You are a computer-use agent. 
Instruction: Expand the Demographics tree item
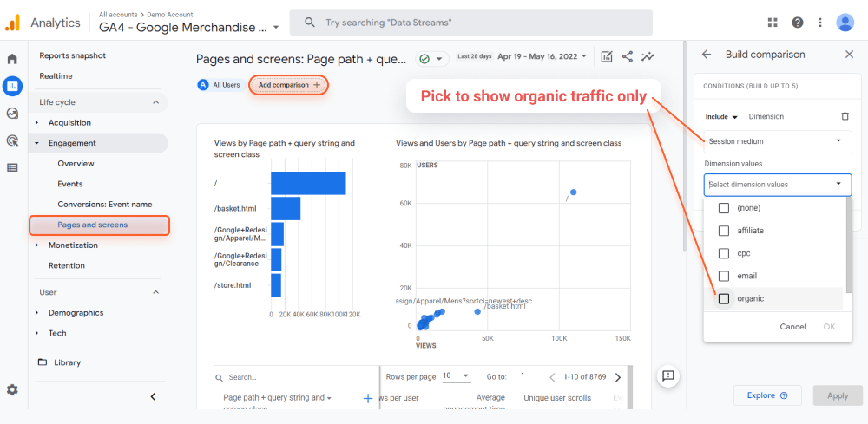[37, 312]
